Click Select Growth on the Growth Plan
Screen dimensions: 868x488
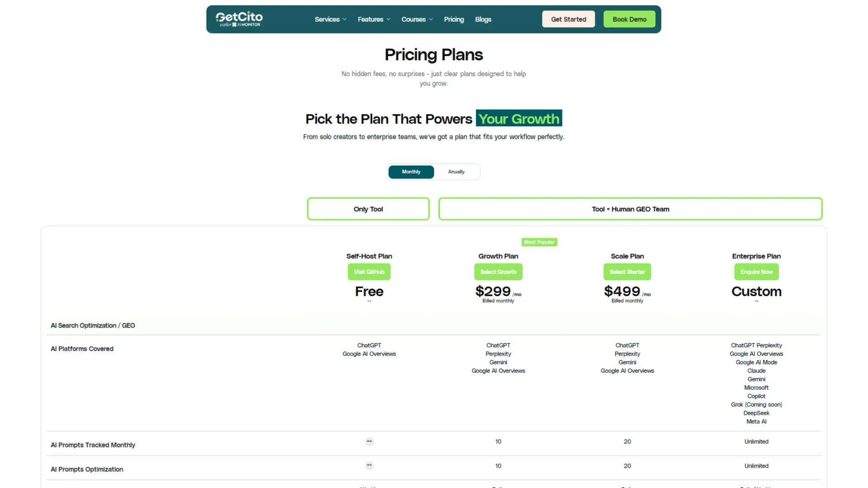[x=498, y=272]
